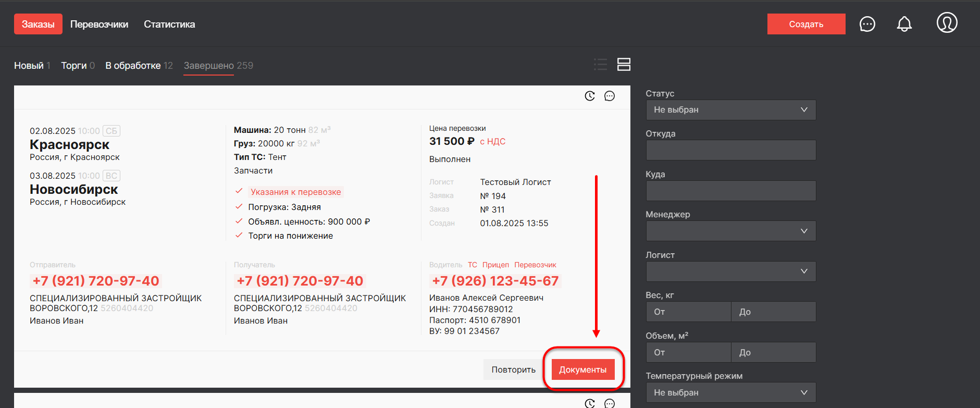Click the Объявл. ценность 900 000 ₽ item
The height and width of the screenshot is (408, 980).
coord(309,221)
